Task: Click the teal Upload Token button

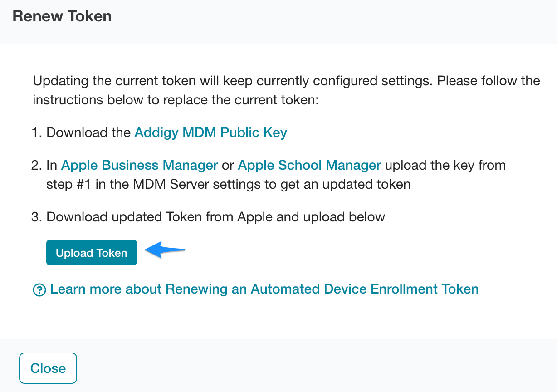Action: 92,253
